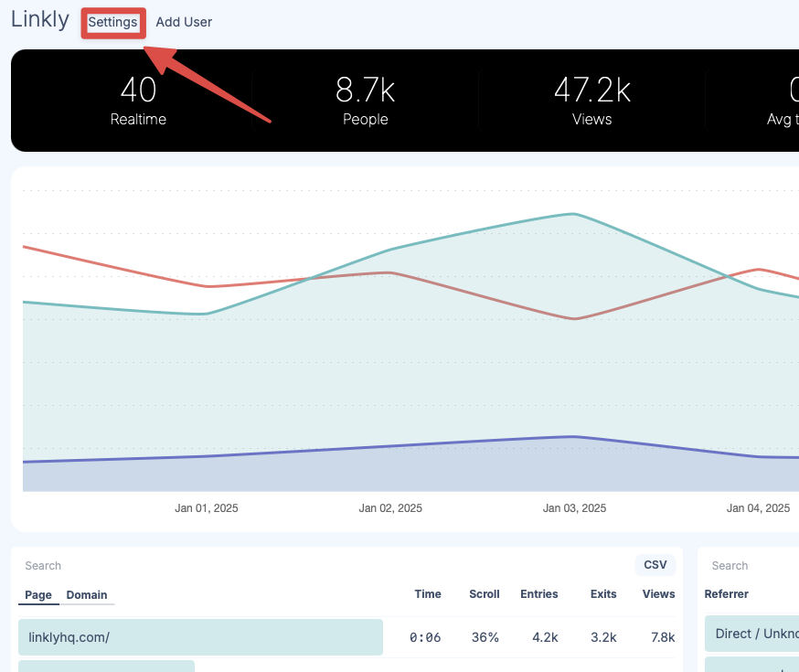Click the Realtime stat showing 40
Image resolution: width=799 pixels, height=672 pixels.
coord(137,101)
